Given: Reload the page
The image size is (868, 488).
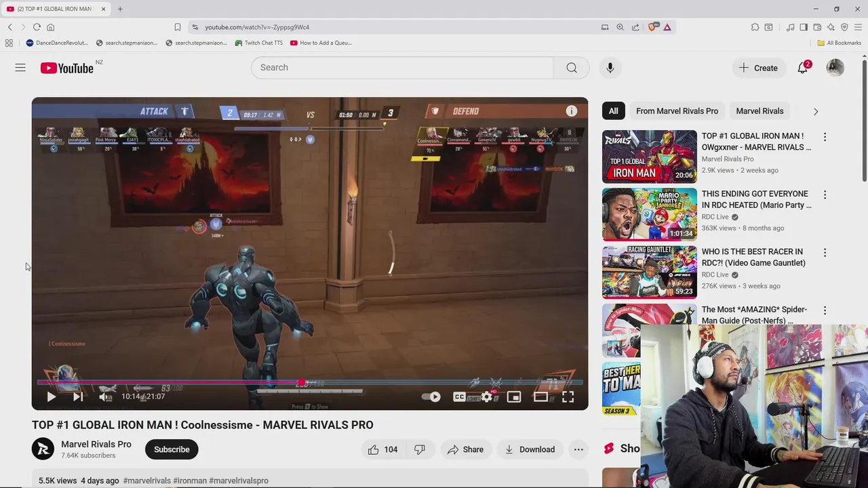Looking at the screenshot, I should click(37, 27).
